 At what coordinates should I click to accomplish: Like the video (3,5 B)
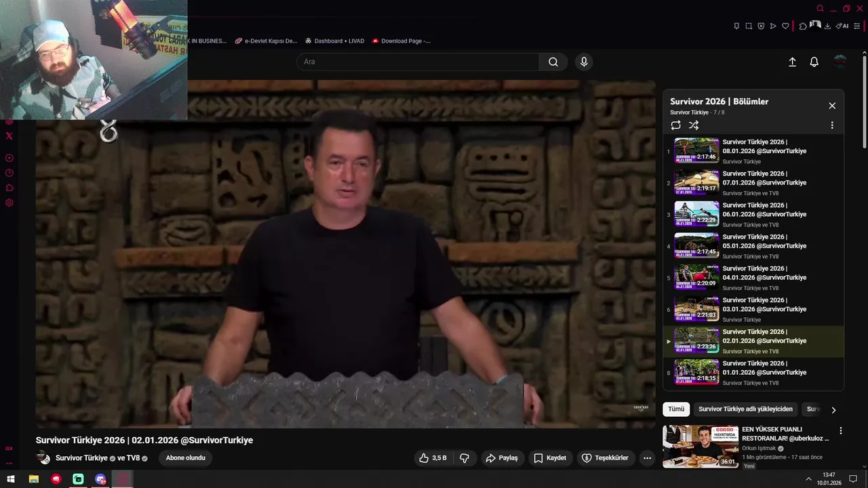coord(433,458)
